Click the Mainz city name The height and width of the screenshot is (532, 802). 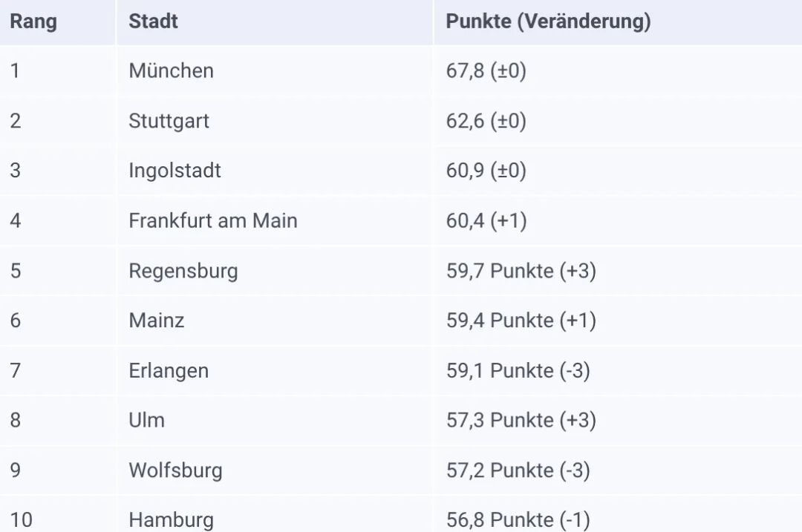click(x=156, y=321)
